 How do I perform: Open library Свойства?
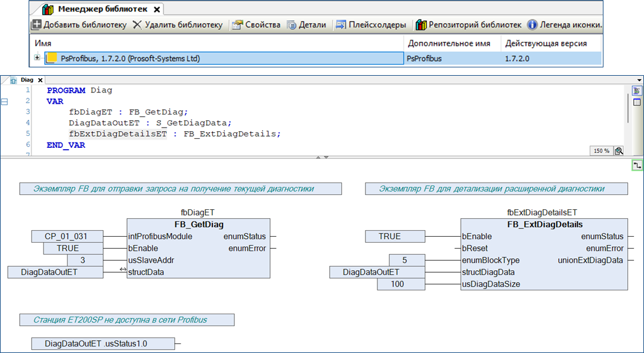point(256,25)
